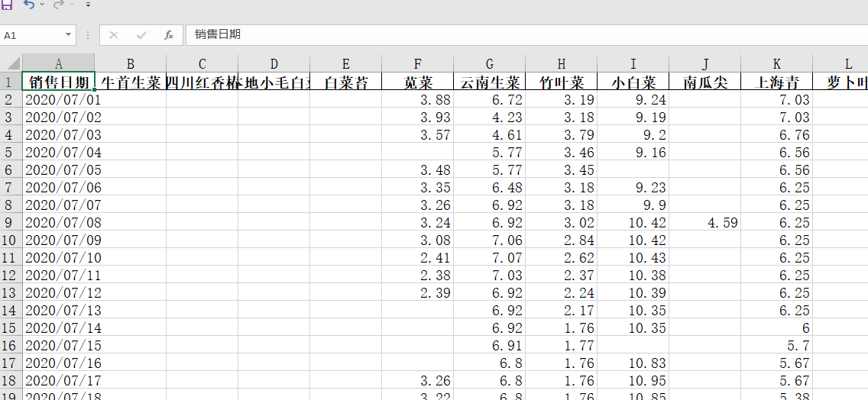Select row 16 header
868x400 pixels.
point(11,346)
